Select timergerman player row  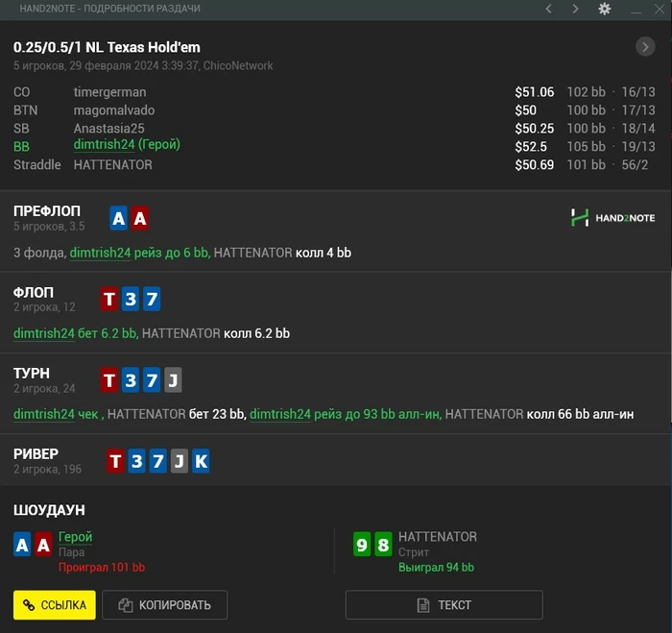coord(334,92)
